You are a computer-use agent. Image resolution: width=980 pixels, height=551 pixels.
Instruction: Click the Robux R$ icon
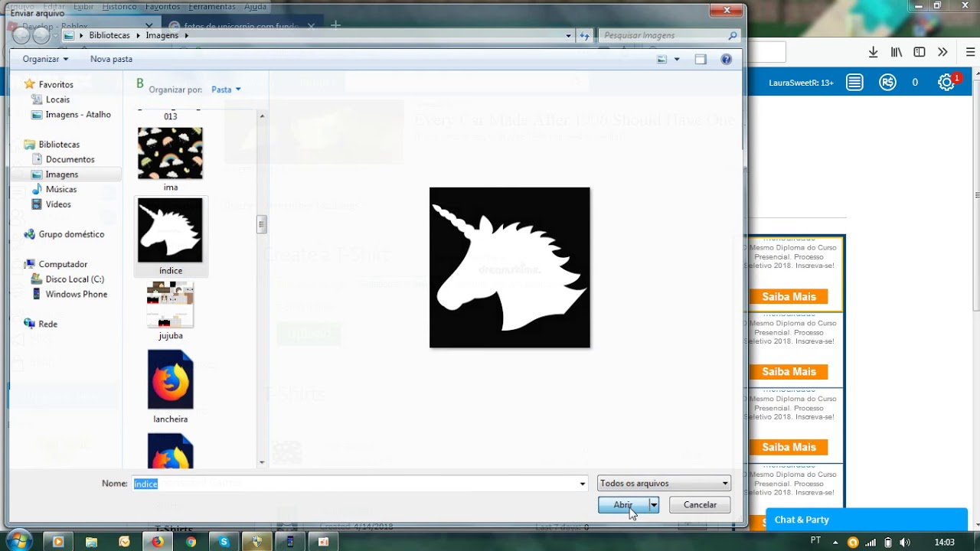pos(887,83)
